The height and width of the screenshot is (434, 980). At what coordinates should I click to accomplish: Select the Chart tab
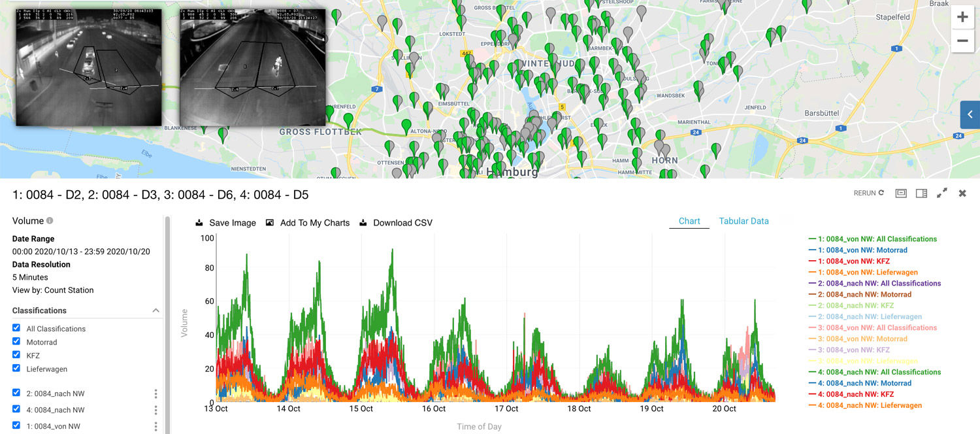click(689, 221)
